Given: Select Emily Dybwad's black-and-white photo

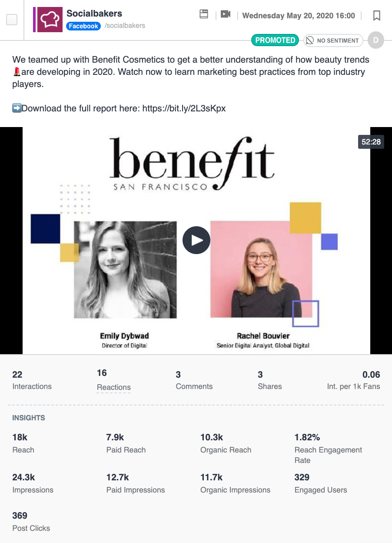Looking at the screenshot, I should point(126,270).
